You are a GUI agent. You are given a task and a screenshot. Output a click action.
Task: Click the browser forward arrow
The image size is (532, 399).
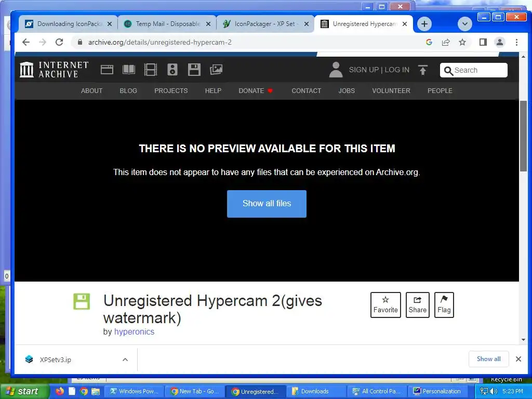point(43,42)
